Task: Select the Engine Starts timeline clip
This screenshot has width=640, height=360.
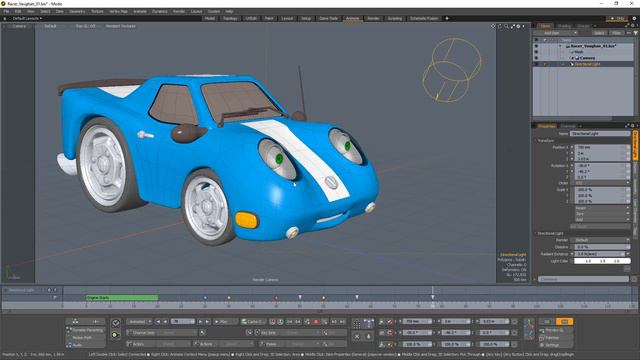Action: click(122, 298)
